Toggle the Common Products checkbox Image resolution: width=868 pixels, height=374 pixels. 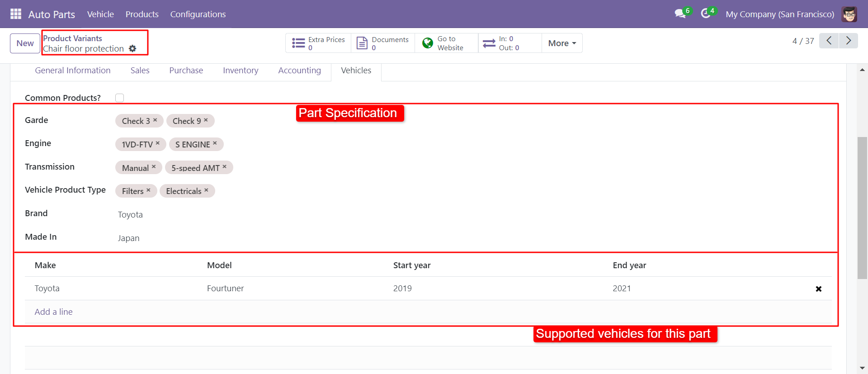[x=119, y=98]
